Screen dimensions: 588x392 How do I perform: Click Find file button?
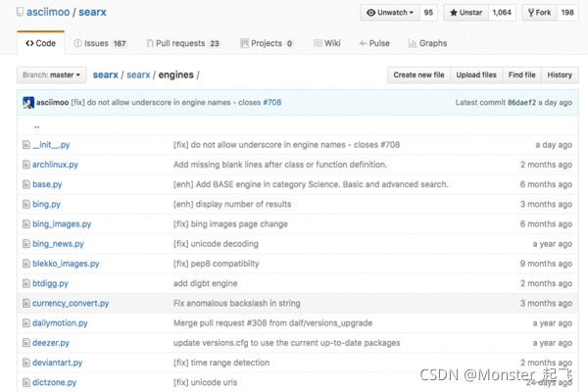521,75
